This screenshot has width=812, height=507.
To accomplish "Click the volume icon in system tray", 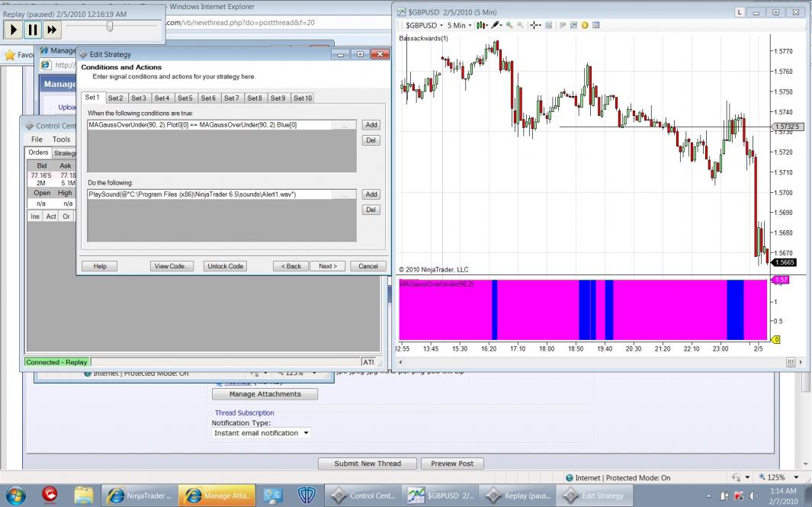I will point(753,496).
